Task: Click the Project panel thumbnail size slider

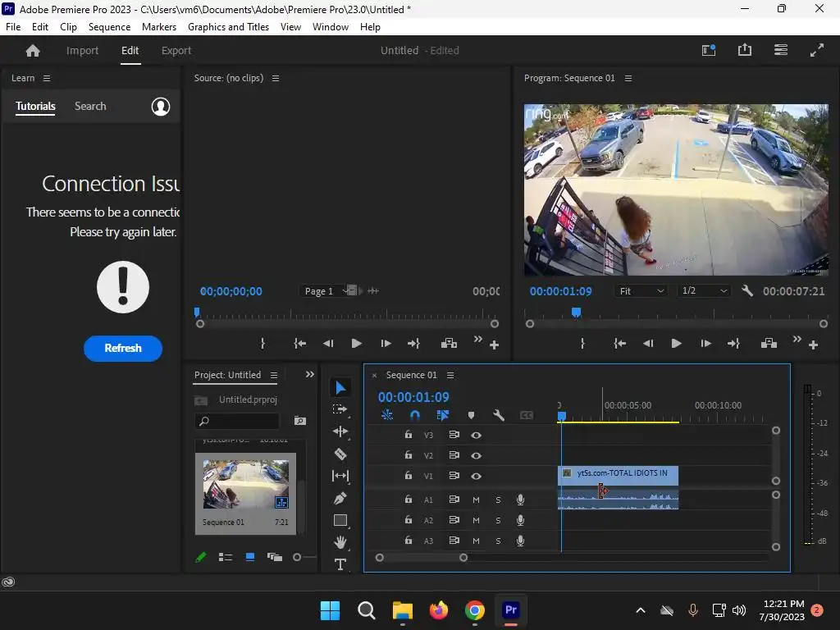Action: (x=299, y=557)
